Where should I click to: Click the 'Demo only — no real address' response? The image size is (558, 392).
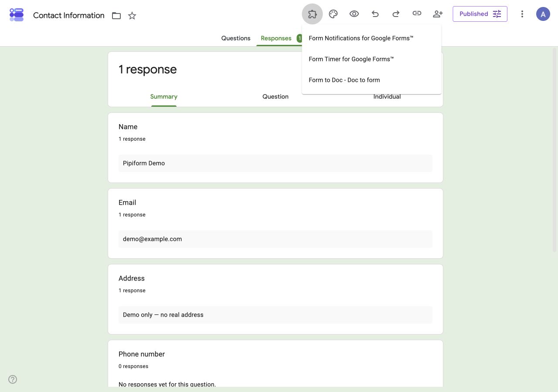point(276,315)
